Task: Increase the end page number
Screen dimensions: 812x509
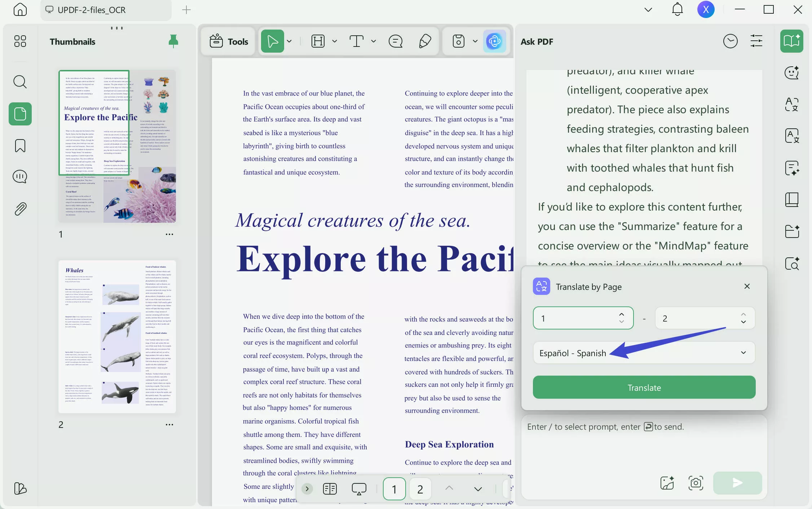Action: (x=743, y=313)
